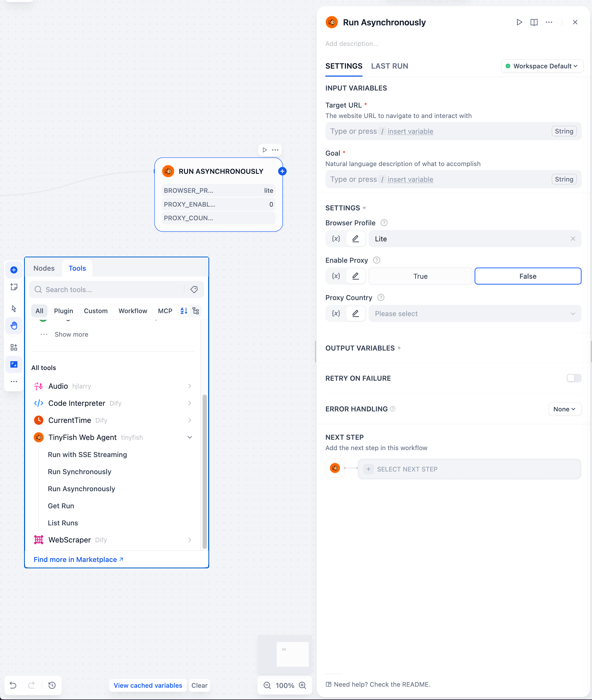
Task: Set Enable Proxy to False
Action: [528, 276]
